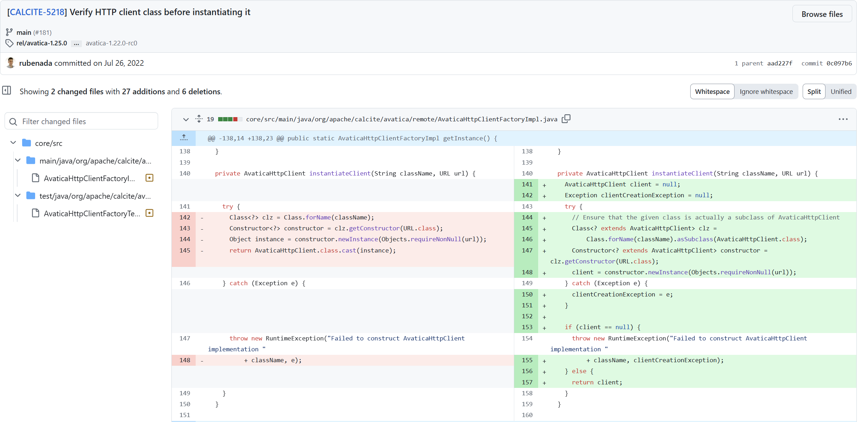
Task: Collapse the AvaticaHttpClientFactoryImpl.java diff
Action: pos(186,120)
